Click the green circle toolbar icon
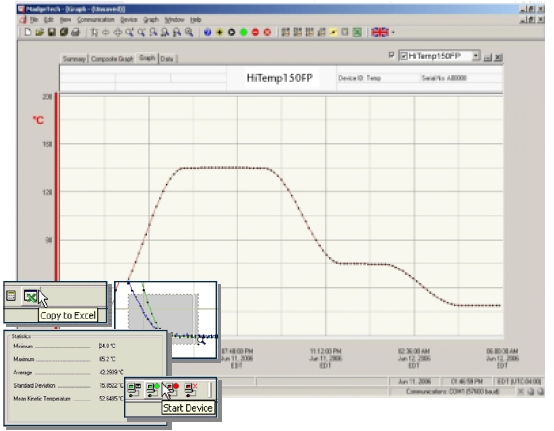Screen dimensions: 554x431 pos(243,33)
